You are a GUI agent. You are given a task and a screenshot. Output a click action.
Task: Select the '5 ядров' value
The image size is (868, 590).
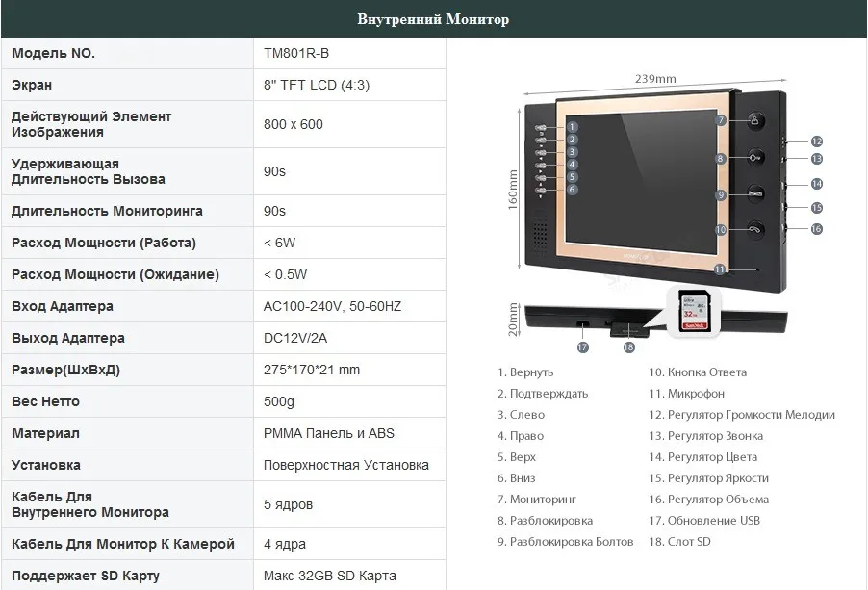point(288,504)
